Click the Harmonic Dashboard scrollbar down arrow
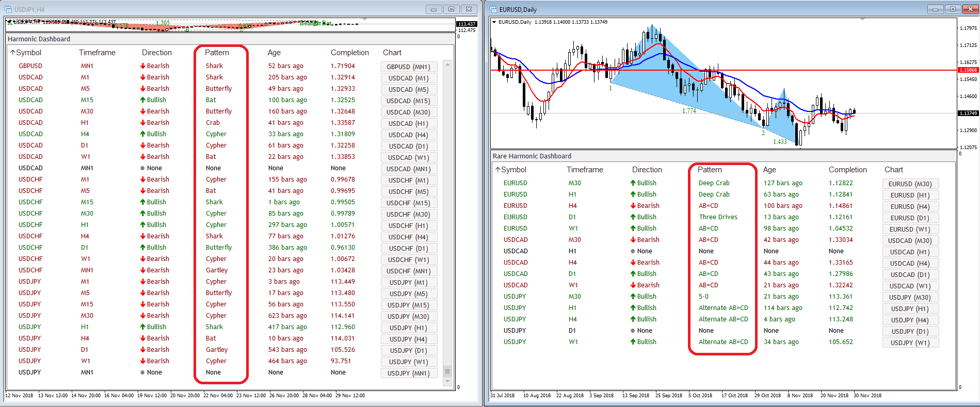 tap(447, 381)
